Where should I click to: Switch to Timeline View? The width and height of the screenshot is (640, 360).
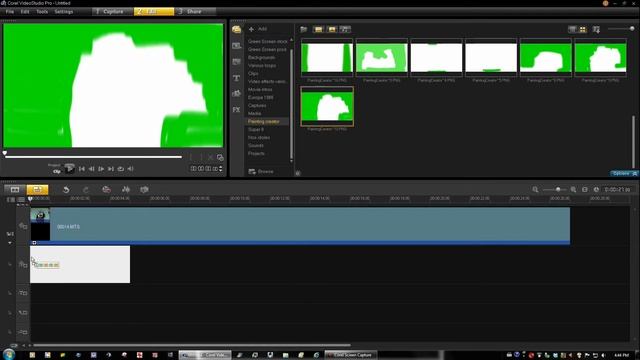tap(37, 189)
